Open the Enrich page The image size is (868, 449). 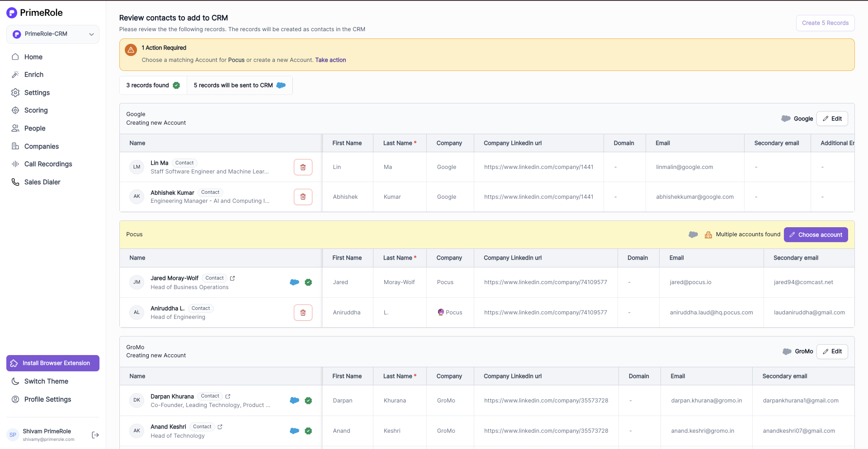pyautogui.click(x=34, y=75)
